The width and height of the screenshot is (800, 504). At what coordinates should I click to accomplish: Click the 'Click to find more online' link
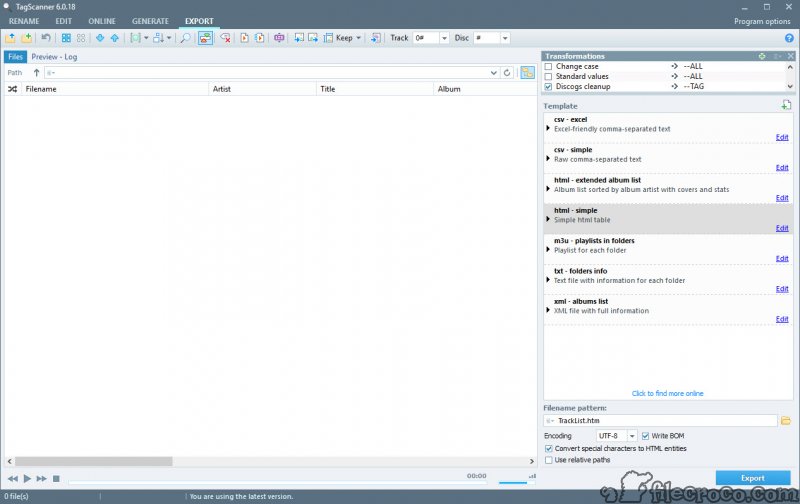(667, 393)
